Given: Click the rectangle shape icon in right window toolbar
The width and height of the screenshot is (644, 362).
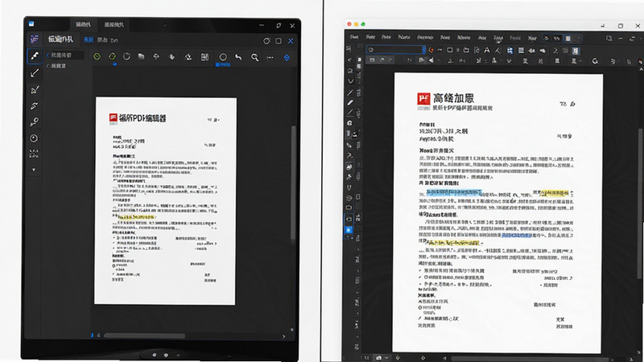Looking at the screenshot, I should coord(450,50).
